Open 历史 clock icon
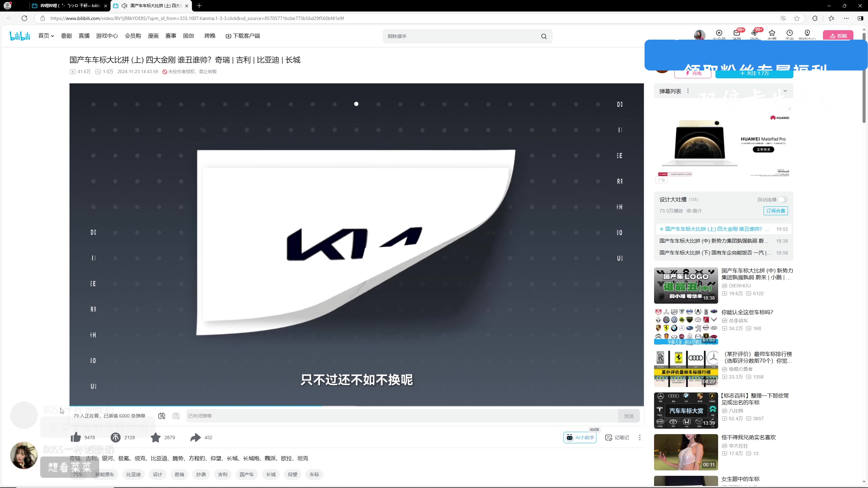 click(x=790, y=33)
